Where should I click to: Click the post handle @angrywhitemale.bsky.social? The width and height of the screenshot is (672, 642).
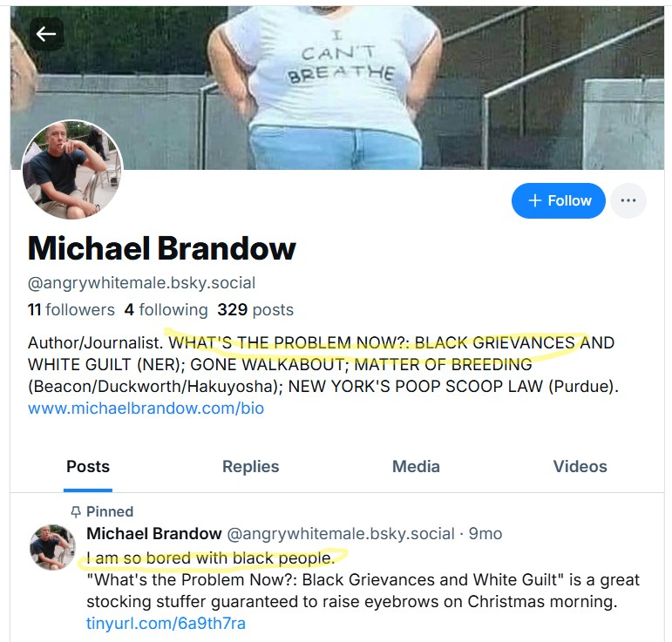click(340, 534)
